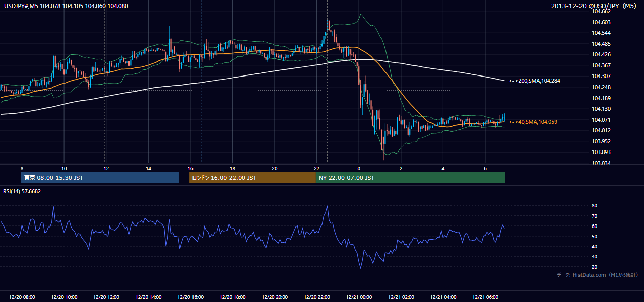This screenshot has height=302, width=644.
Task: Click the 12/20 18:00 bottom time label
Action: coord(232,297)
